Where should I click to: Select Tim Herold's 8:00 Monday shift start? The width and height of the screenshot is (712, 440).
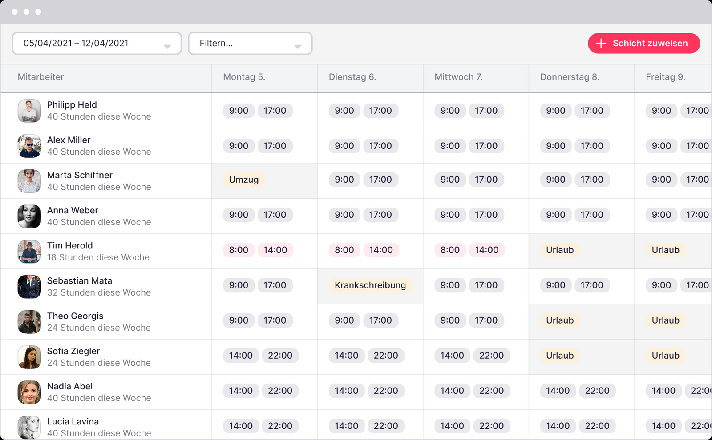point(239,250)
